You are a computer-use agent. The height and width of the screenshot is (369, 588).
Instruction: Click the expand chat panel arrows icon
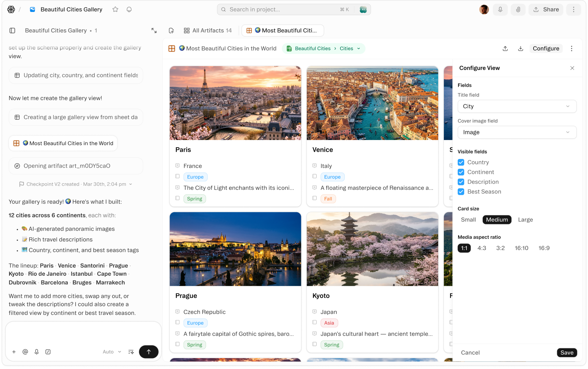tap(154, 30)
